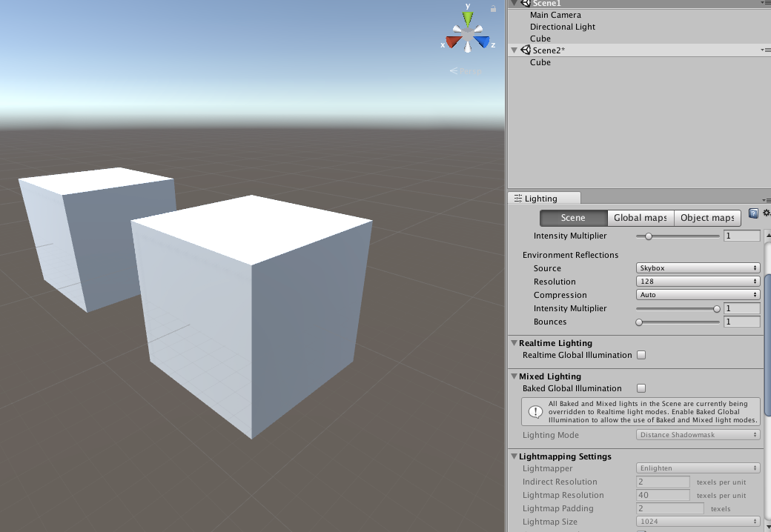
Task: Click the red X-axis cone on scene gizmo
Action: [x=454, y=41]
